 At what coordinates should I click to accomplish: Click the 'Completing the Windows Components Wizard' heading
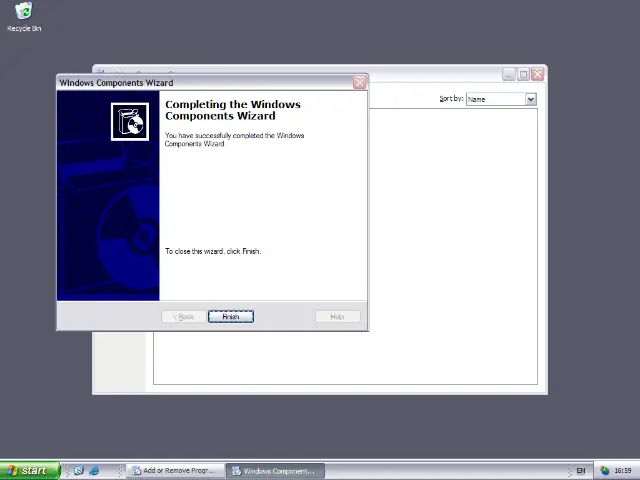click(233, 110)
